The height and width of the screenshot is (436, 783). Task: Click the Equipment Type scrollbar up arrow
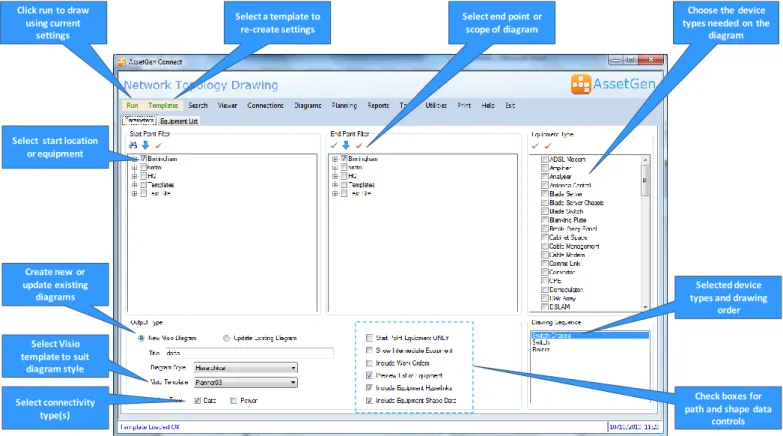coord(646,160)
